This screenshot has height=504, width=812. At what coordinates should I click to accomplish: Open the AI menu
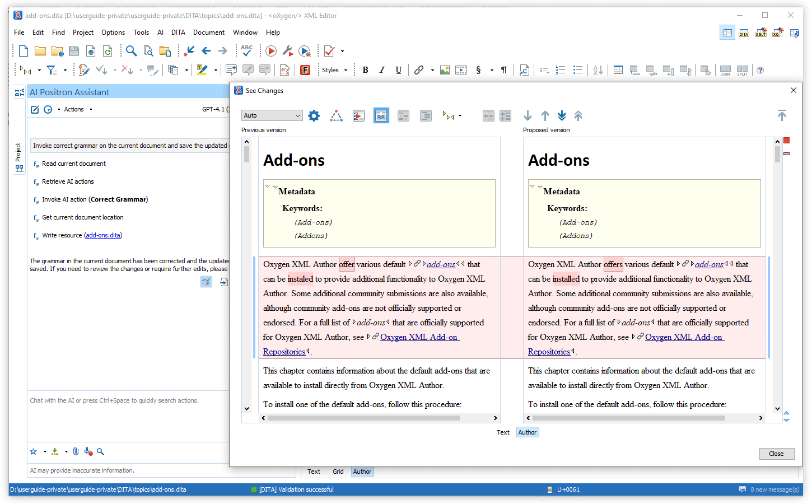160,32
